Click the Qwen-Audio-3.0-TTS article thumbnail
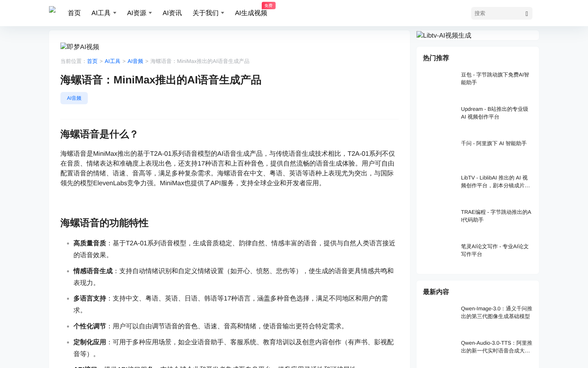This screenshot has width=588, height=368. (x=439, y=352)
